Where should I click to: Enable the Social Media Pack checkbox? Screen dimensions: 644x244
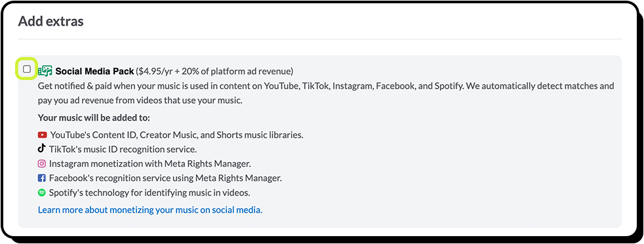click(x=27, y=69)
